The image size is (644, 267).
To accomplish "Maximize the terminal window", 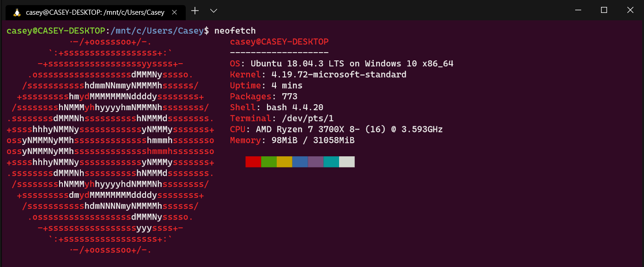I will pyautogui.click(x=604, y=10).
